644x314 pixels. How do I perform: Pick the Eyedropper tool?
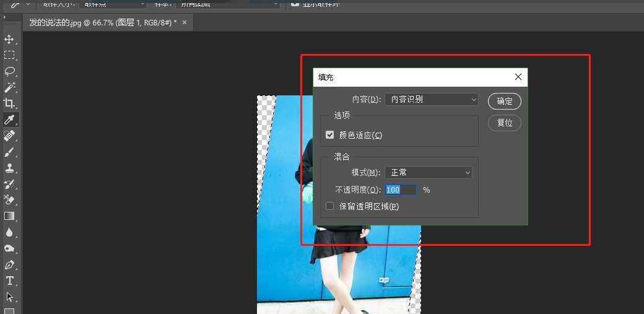(x=9, y=120)
